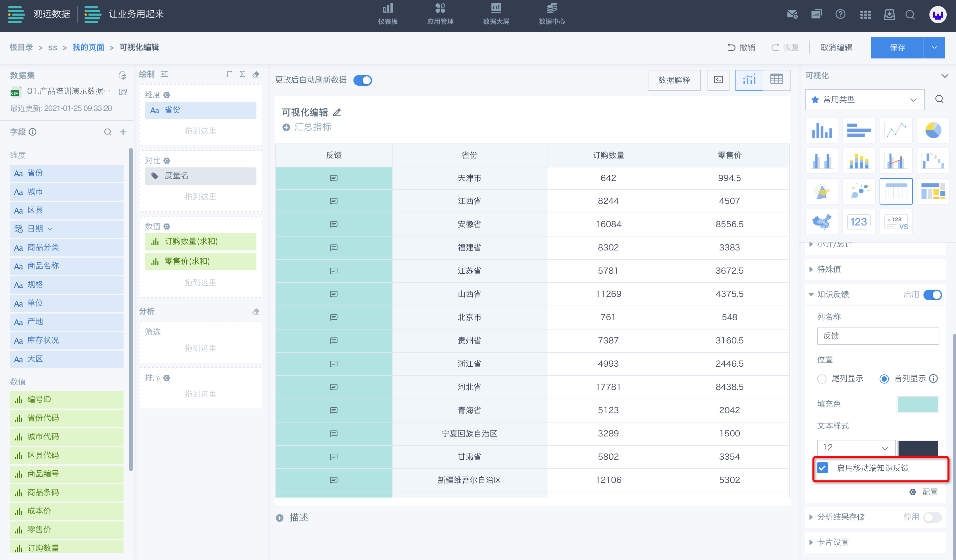
Task: Open feedback icon in 天津市 row
Action: [x=334, y=178]
